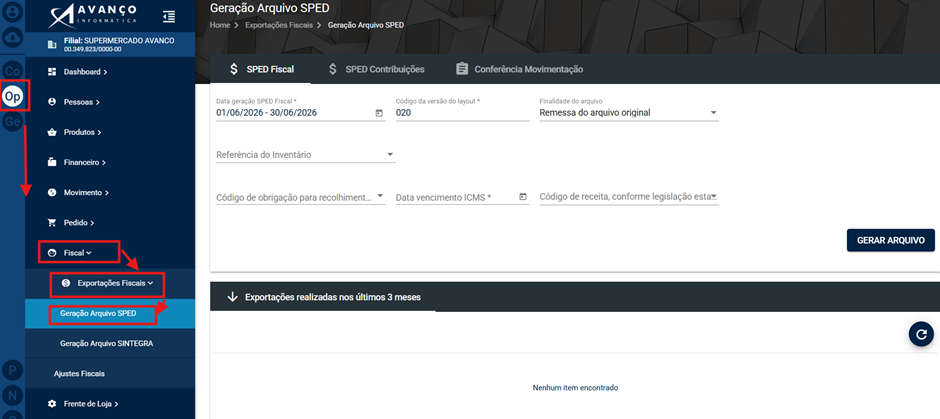Select the P module circle
This screenshot has width=940, height=419.
click(13, 370)
